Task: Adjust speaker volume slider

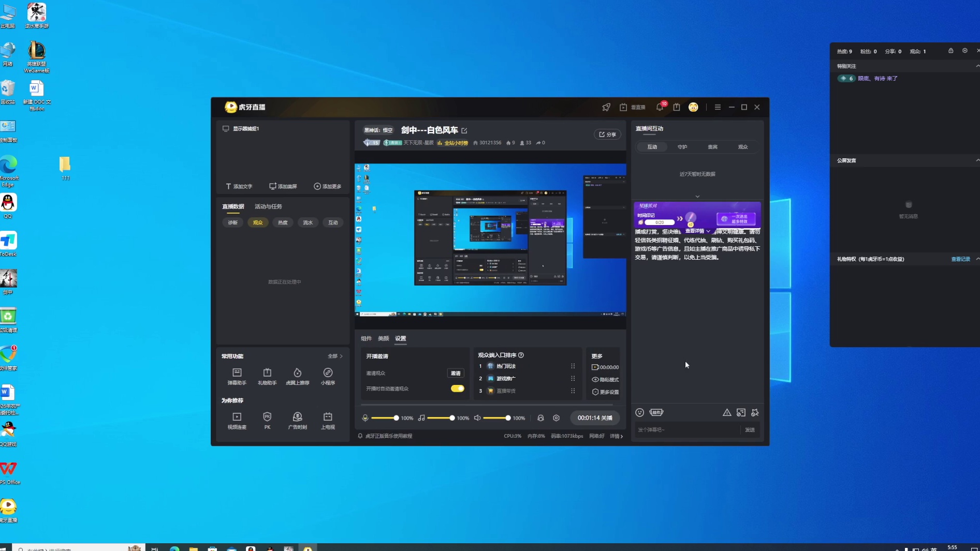Action: click(496, 418)
